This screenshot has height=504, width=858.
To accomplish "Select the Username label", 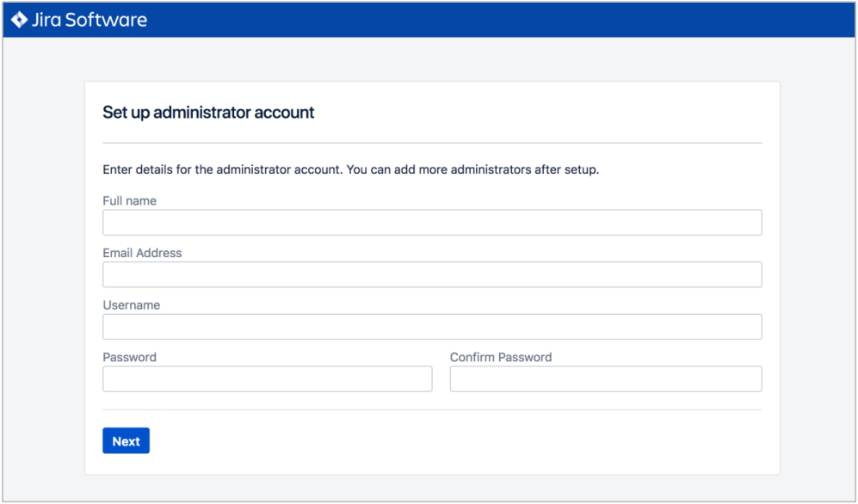I will point(132,305).
